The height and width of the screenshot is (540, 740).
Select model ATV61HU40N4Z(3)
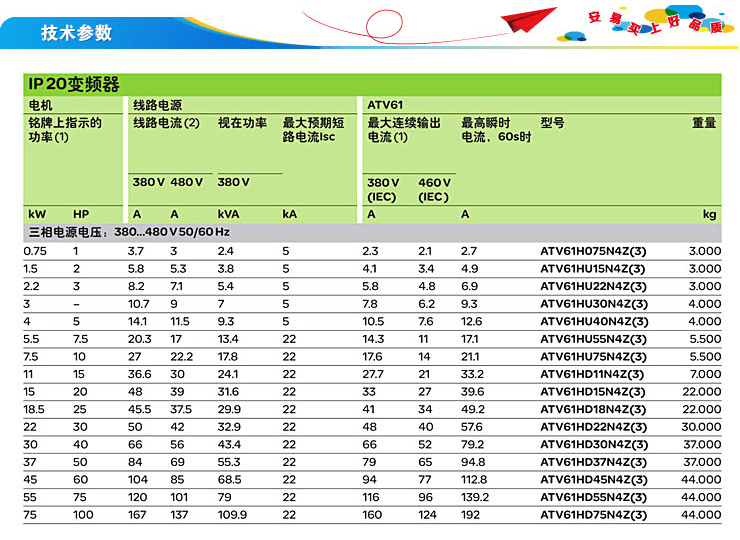[x=594, y=321]
